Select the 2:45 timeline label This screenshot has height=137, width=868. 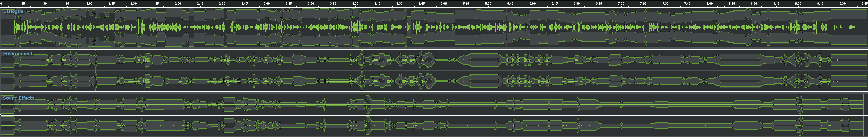click(x=244, y=4)
